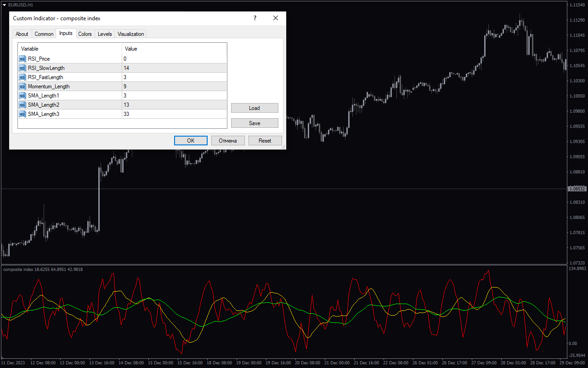Switch to the Visualization tab

(x=130, y=34)
